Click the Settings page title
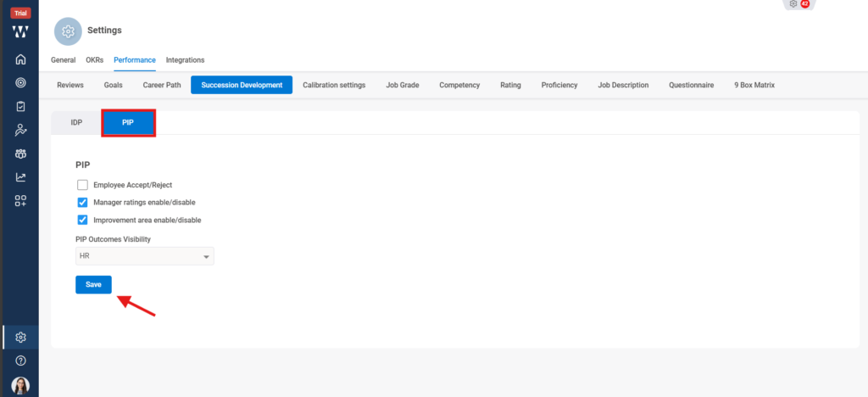 pos(104,31)
